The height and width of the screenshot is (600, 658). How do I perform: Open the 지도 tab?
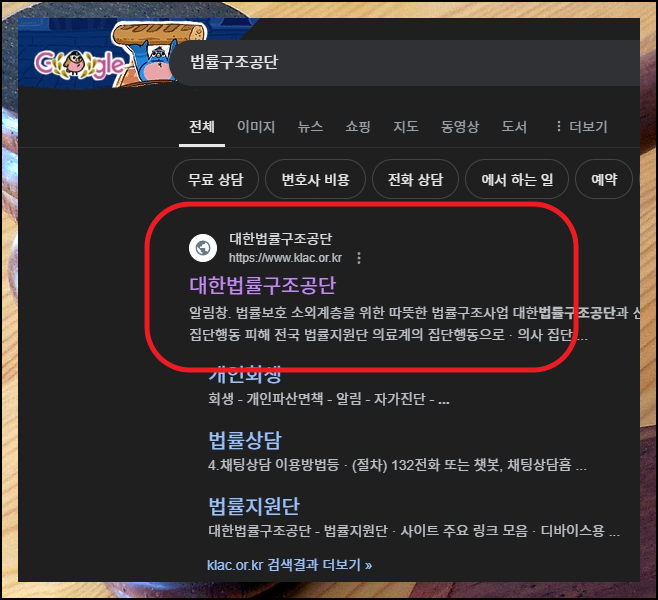tap(406, 126)
